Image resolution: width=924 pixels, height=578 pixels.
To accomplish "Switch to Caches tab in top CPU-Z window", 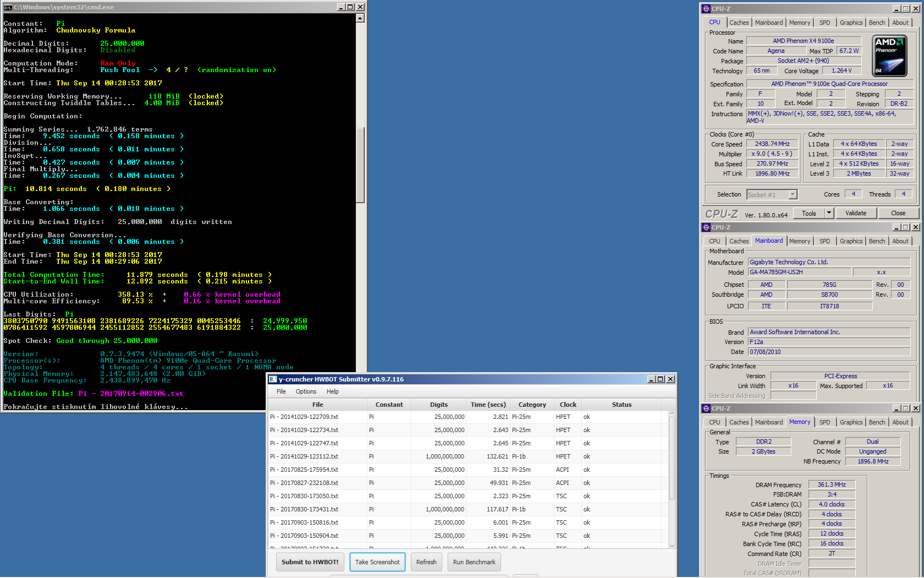I will tap(739, 23).
